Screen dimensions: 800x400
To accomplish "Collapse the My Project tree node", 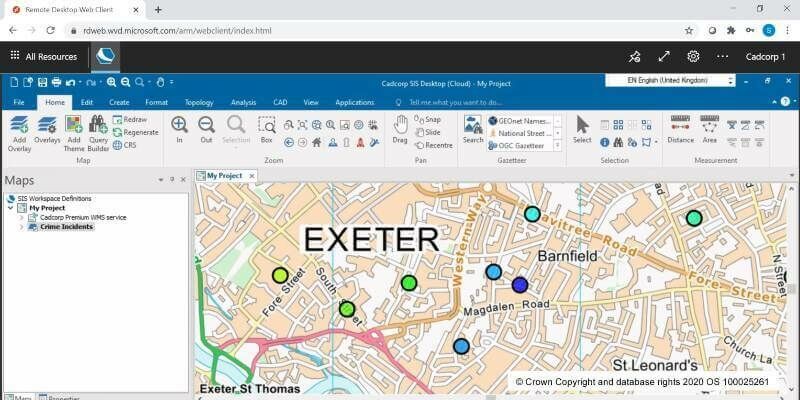I will pos(10,208).
